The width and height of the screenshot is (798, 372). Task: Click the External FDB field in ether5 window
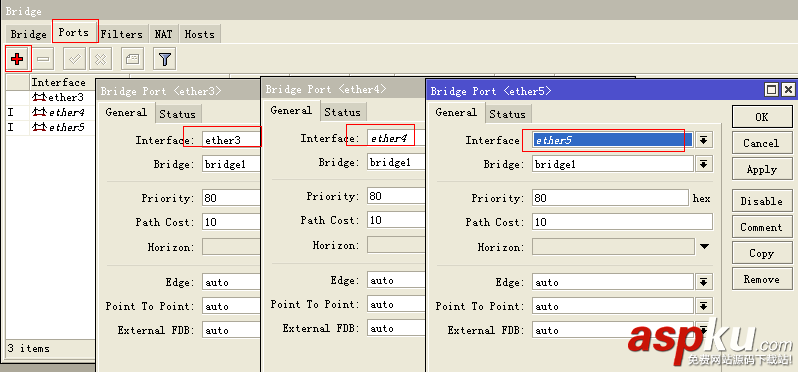(x=613, y=330)
